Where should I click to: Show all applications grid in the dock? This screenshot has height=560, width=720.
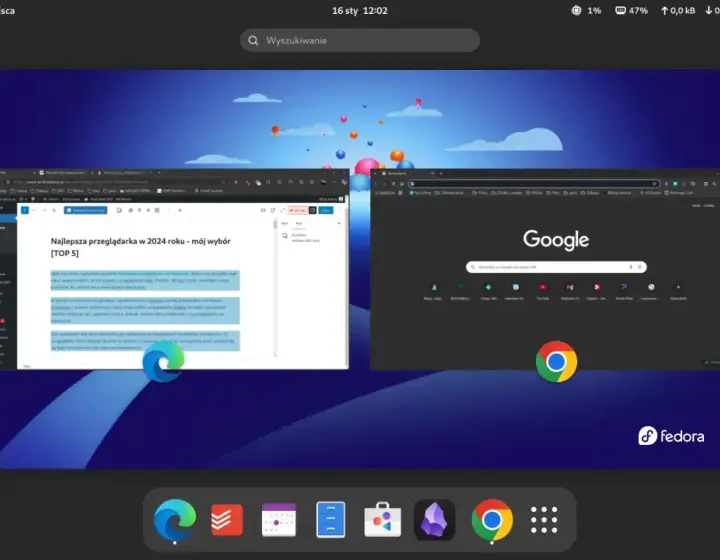[x=544, y=520]
